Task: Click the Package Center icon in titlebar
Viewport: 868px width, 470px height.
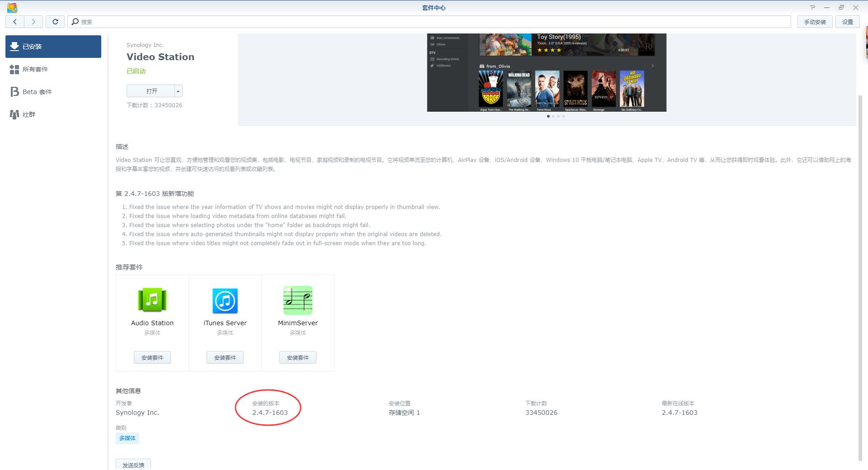Action: click(x=12, y=7)
